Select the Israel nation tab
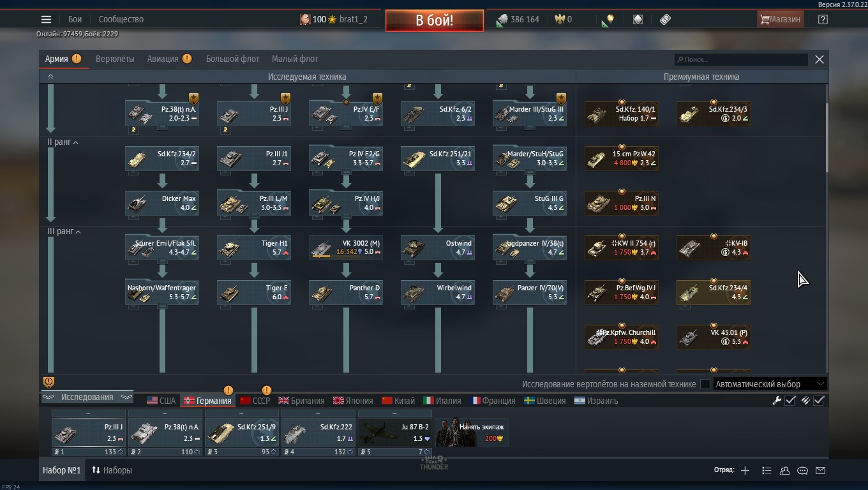Screen dimensions: 868x490 pos(596,401)
